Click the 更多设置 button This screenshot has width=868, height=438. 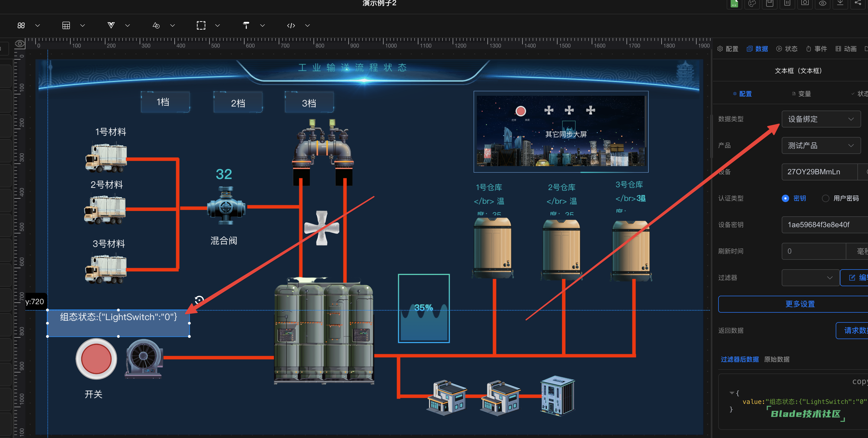pos(800,304)
